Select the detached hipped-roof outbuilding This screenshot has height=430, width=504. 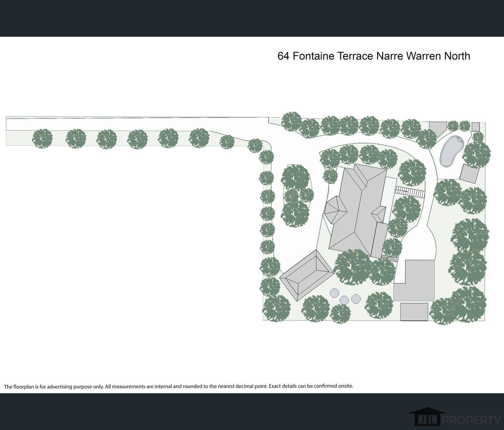(307, 275)
